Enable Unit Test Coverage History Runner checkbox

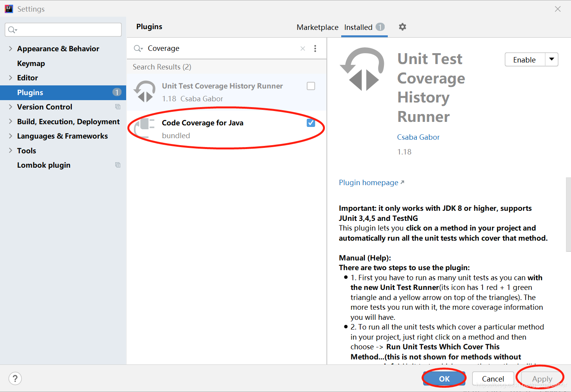point(311,86)
